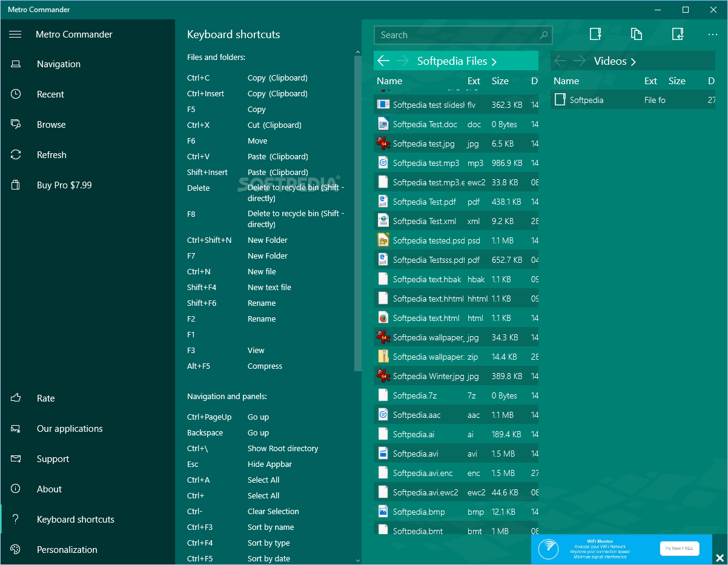Click the Softpedia test.mp3 icon
Screen dimensions: 728x565
pyautogui.click(x=383, y=163)
